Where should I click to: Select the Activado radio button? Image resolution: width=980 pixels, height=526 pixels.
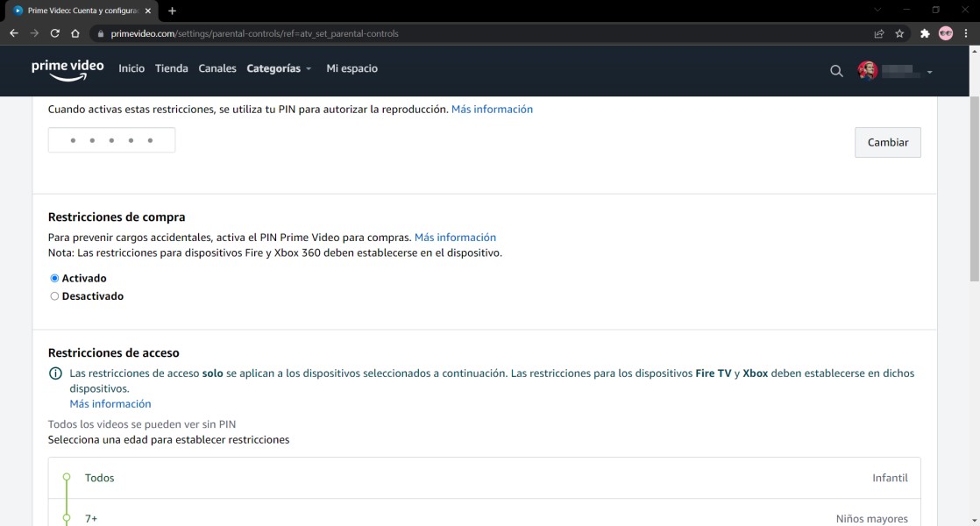pyautogui.click(x=54, y=279)
